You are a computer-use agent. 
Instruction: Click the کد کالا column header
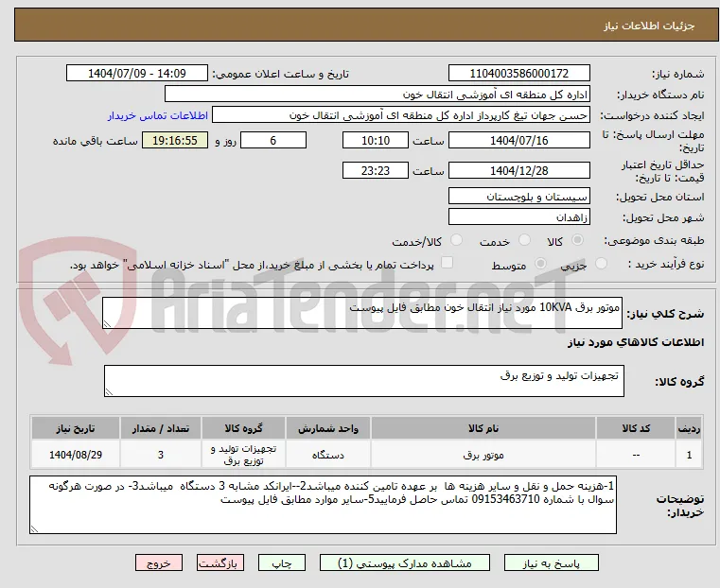pos(636,428)
